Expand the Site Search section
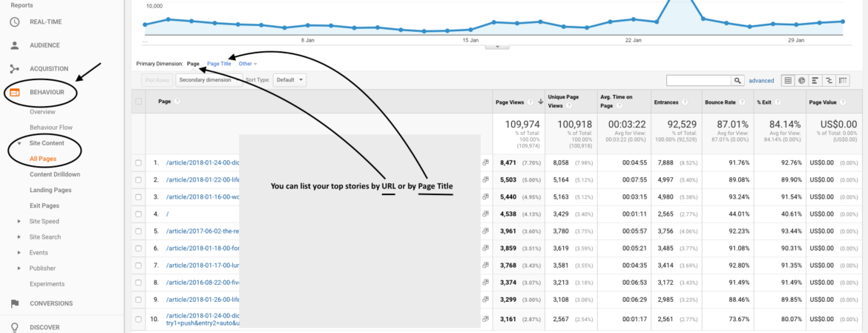868x333 pixels. click(x=19, y=237)
